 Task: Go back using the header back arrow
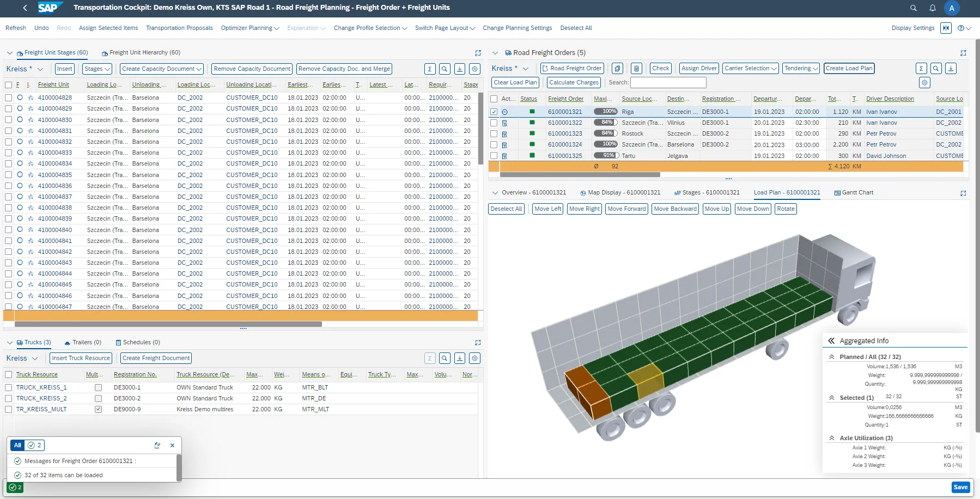tap(25, 8)
